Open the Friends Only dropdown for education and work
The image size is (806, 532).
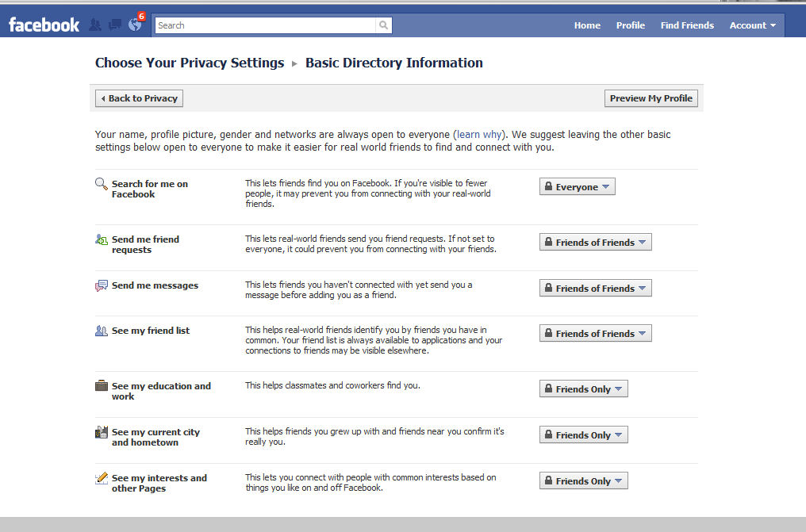[x=583, y=388]
